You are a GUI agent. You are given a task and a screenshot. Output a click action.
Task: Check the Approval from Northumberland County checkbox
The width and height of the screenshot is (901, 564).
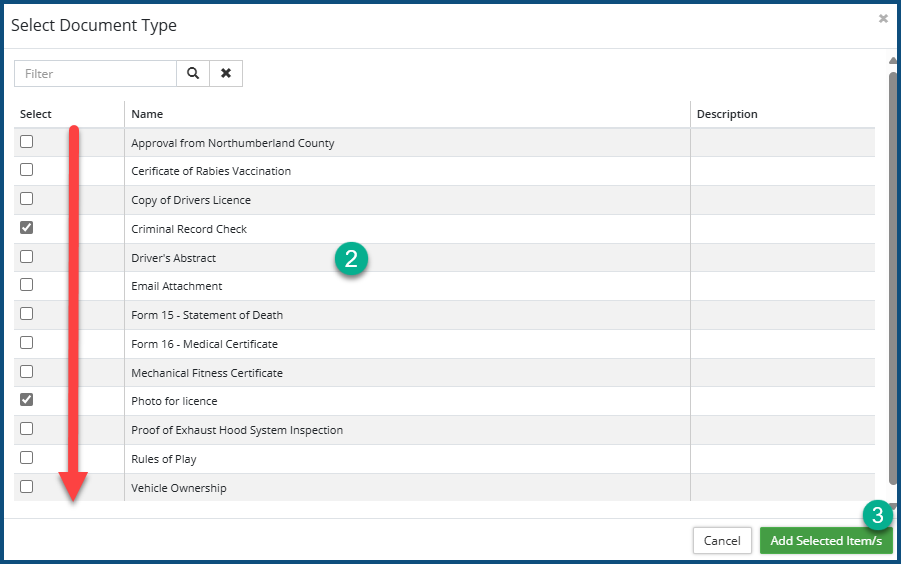(x=27, y=142)
